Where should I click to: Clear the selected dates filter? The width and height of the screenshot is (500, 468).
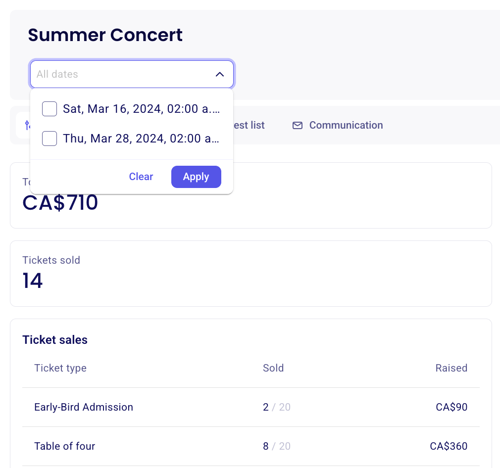tap(141, 177)
